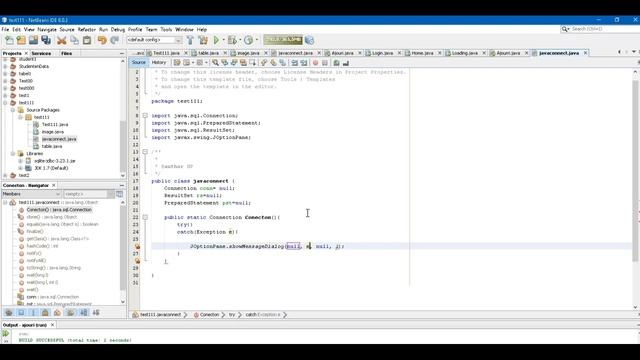Switch to the Loading.java tab

(464, 53)
